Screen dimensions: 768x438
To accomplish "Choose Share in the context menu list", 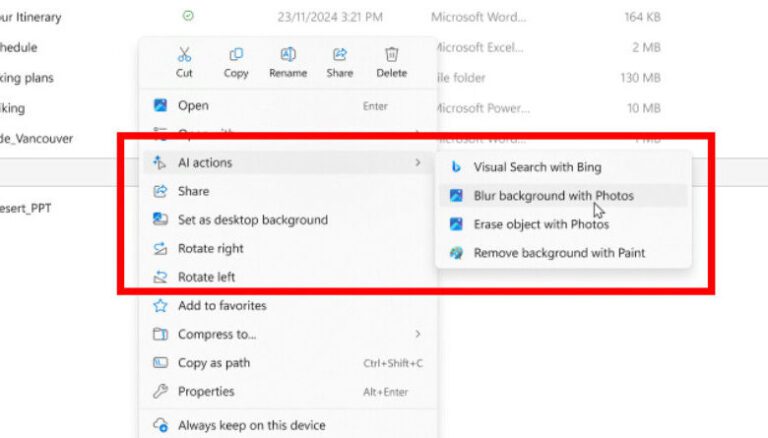I will 288,191.
